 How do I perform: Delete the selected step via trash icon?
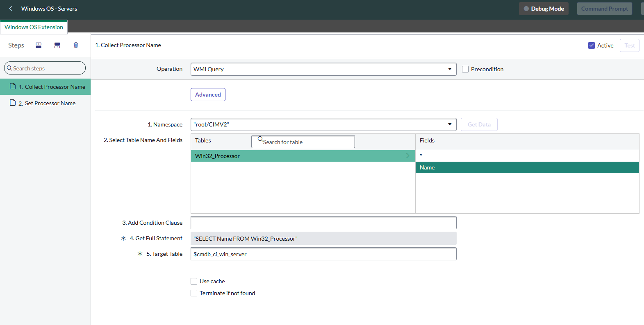pos(76,45)
